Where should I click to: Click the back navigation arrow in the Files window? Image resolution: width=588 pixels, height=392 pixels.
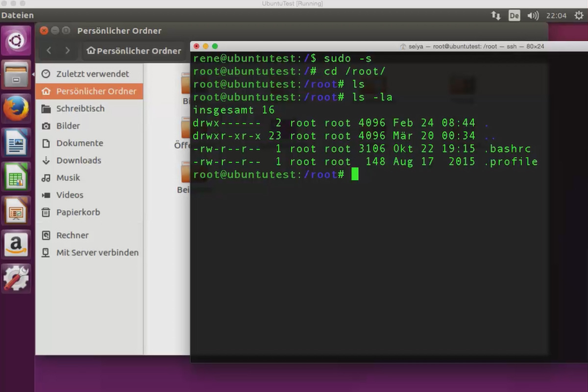(x=49, y=50)
